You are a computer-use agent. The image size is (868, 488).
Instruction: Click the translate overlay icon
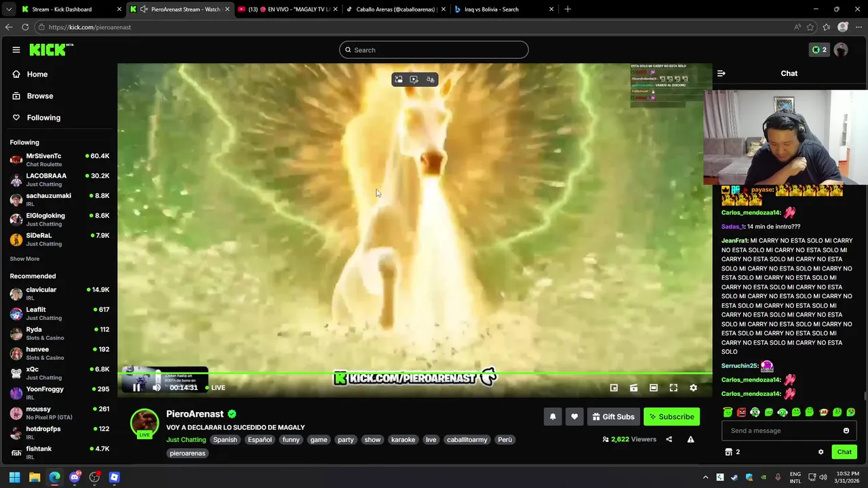click(430, 80)
